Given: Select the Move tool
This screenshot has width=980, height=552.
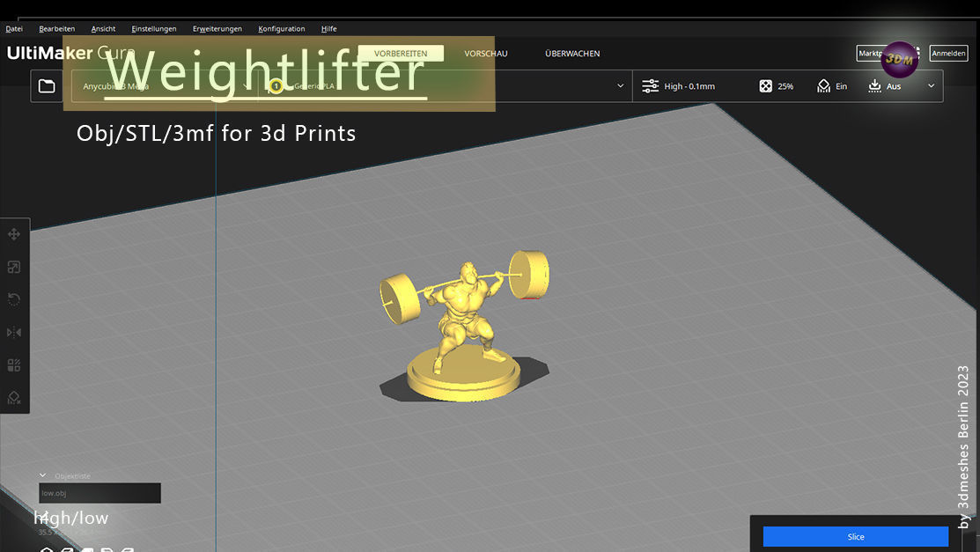Looking at the screenshot, I should 14,234.
